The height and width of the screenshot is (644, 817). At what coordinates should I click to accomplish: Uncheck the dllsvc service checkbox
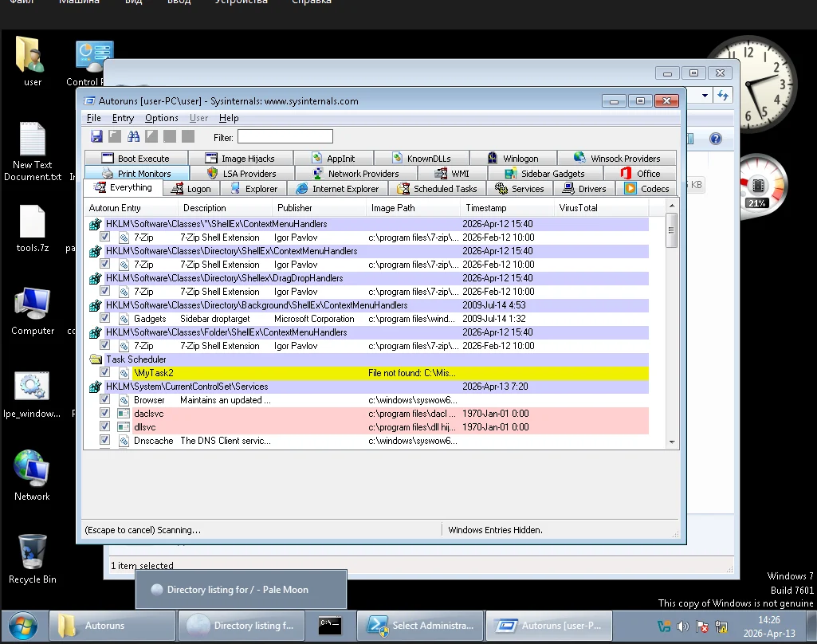[x=104, y=426]
